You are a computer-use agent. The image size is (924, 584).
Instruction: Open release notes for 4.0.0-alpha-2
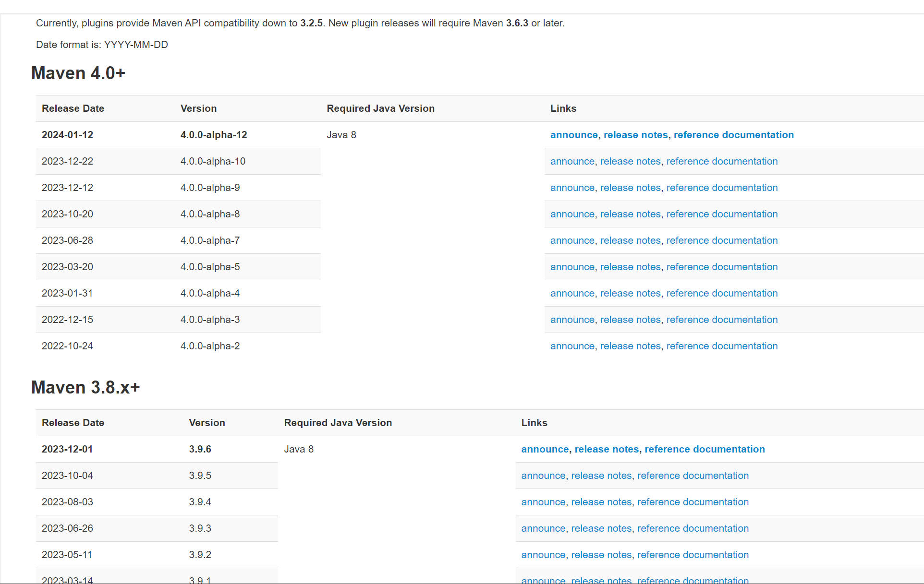pos(630,346)
